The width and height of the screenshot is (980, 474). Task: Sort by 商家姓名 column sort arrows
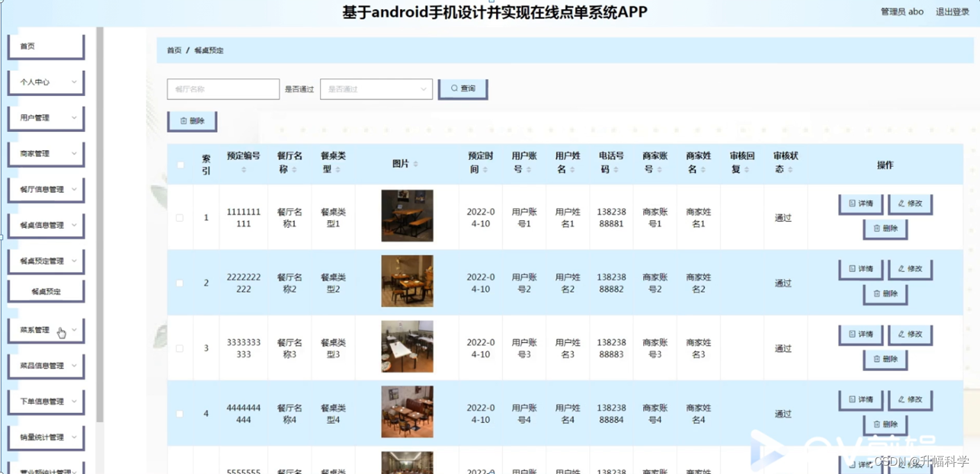pos(703,170)
